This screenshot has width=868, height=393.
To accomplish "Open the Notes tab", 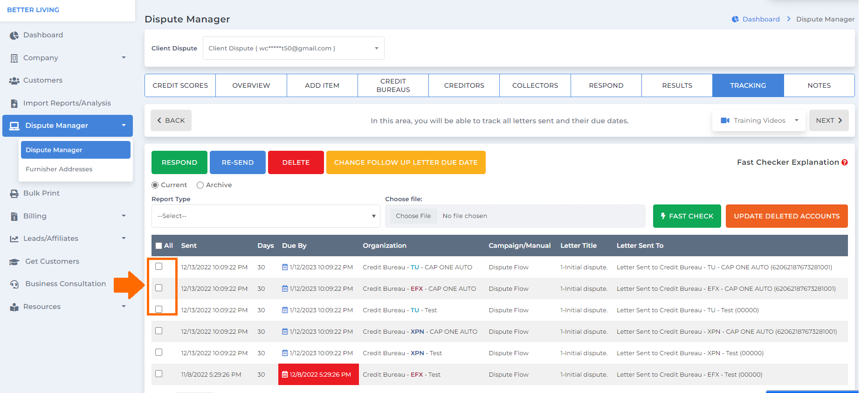I will pyautogui.click(x=819, y=85).
